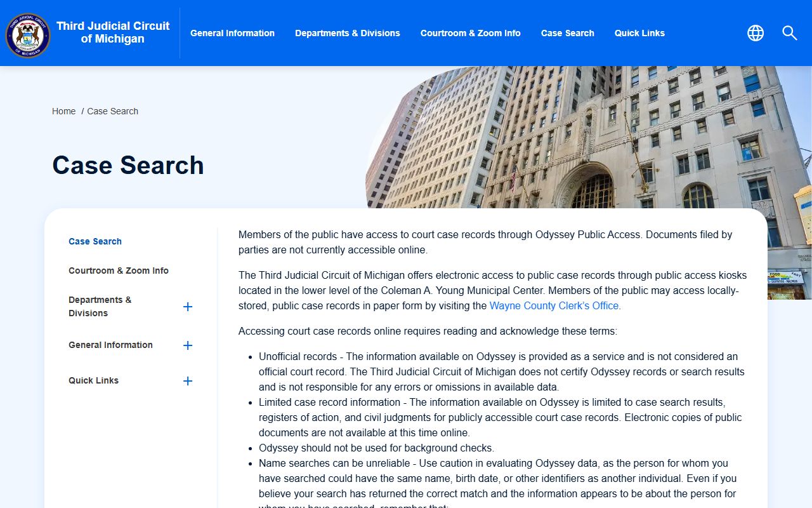
Task: Open Case Search top menu
Action: click(x=568, y=33)
